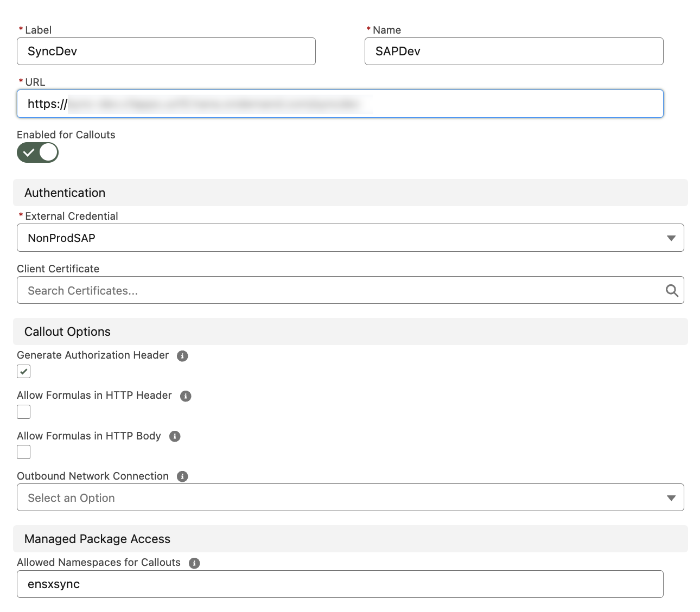Click the Outbound Network Connection dropdown arrow
Image resolution: width=700 pixels, height=612 pixels.
point(671,498)
